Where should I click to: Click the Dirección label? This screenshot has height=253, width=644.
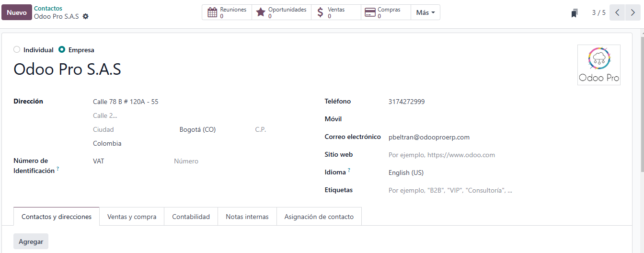pyautogui.click(x=28, y=101)
